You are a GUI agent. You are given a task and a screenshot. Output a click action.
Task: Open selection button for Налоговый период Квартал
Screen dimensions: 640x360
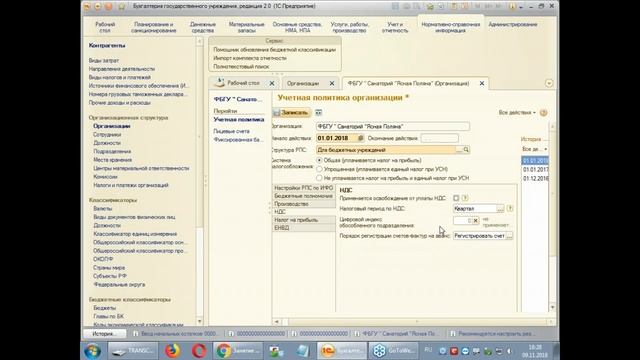pos(500,209)
